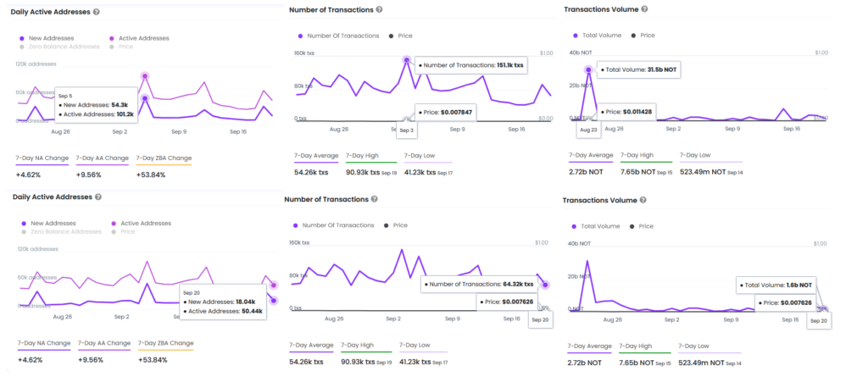Screen dimensions: 868x377
Task: Select 7-Day ZBA Change tab in lower addresses panel
Action: pos(165,344)
